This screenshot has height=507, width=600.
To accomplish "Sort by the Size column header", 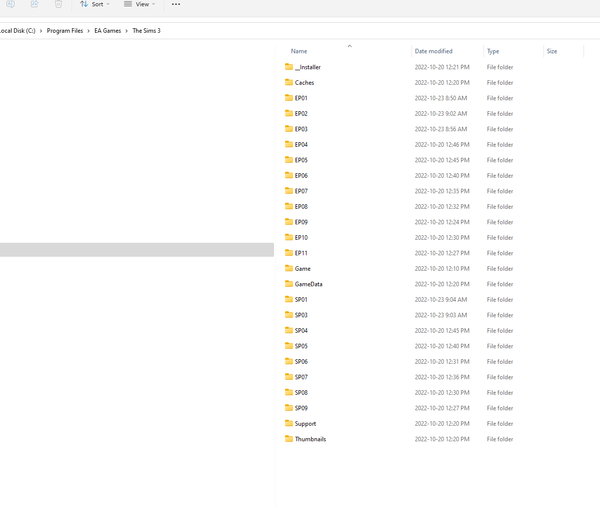I will (x=552, y=51).
